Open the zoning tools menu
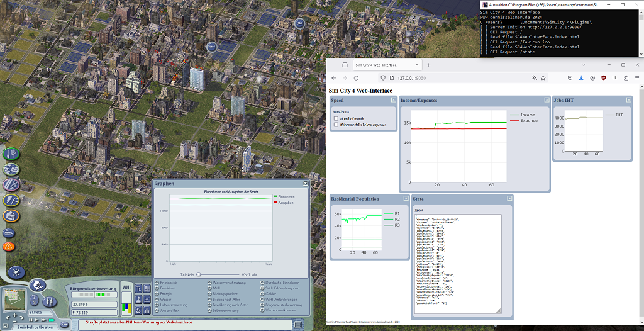This screenshot has width=644, height=331. pyautogui.click(x=11, y=169)
